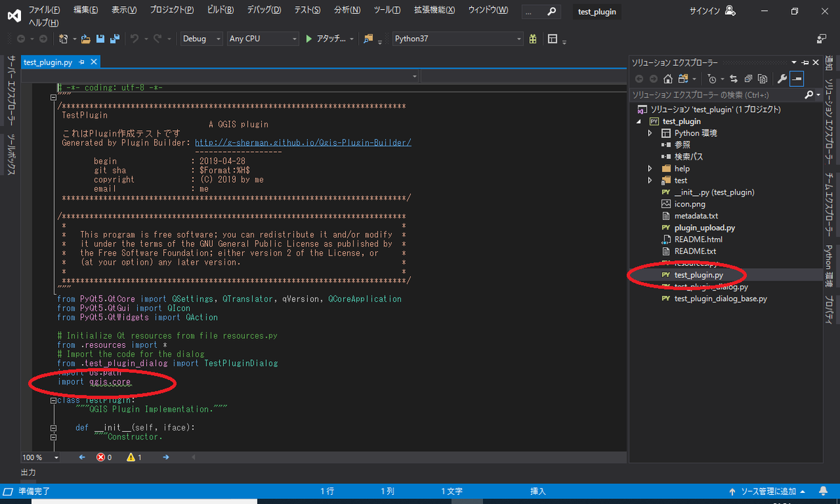Open the ツールボックス side tab
The width and height of the screenshot is (840, 504).
coord(11,155)
